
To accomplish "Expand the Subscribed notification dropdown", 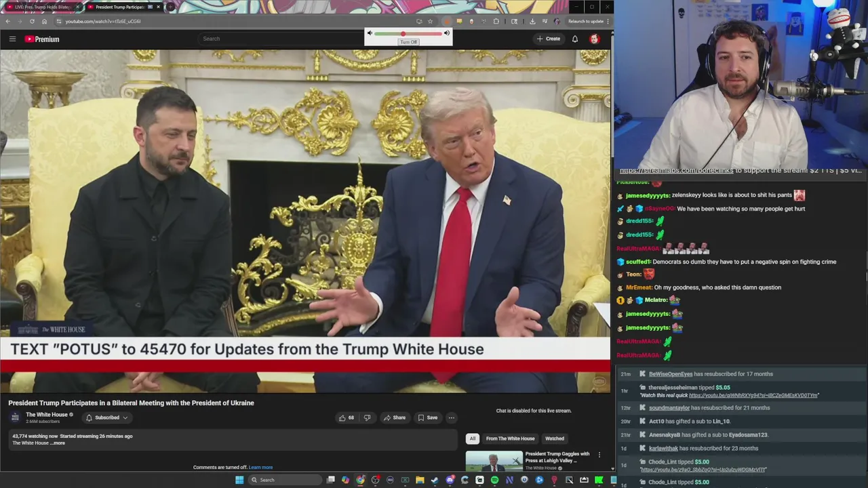I will tap(106, 418).
